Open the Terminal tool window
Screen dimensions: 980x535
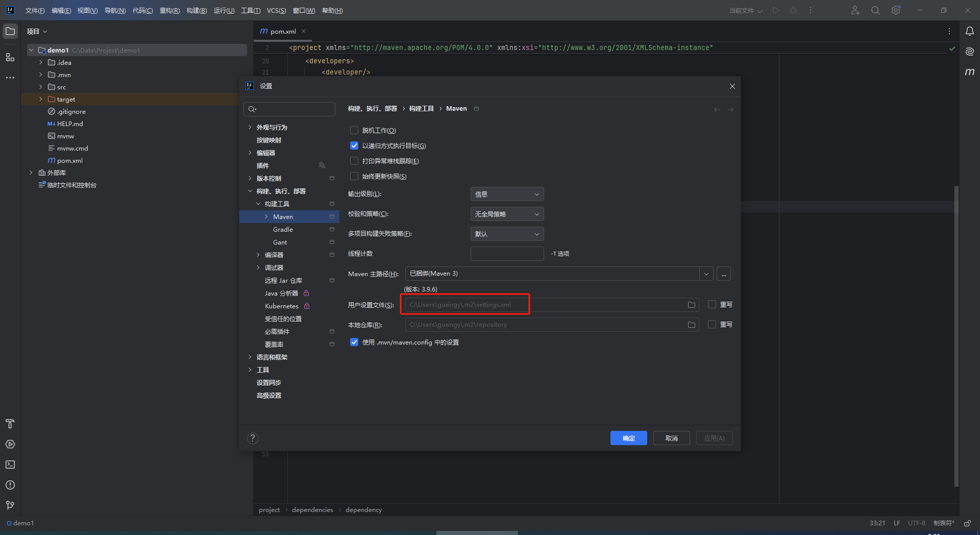10,465
